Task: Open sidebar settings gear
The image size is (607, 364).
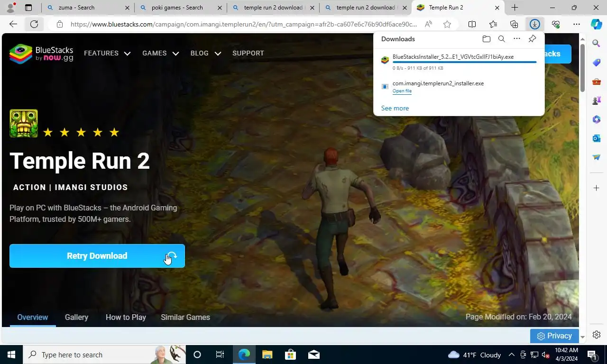Action: [x=597, y=335]
